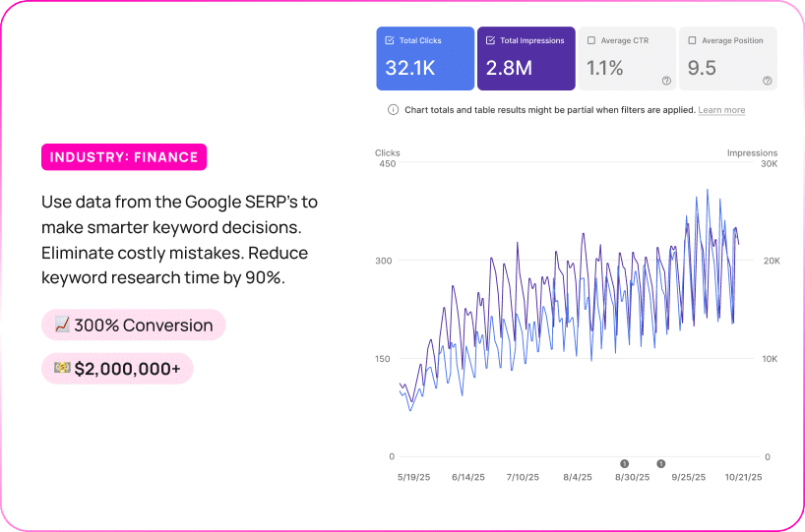The image size is (805, 532).
Task: Click the 5/19/25 date label on axis
Action: (412, 477)
